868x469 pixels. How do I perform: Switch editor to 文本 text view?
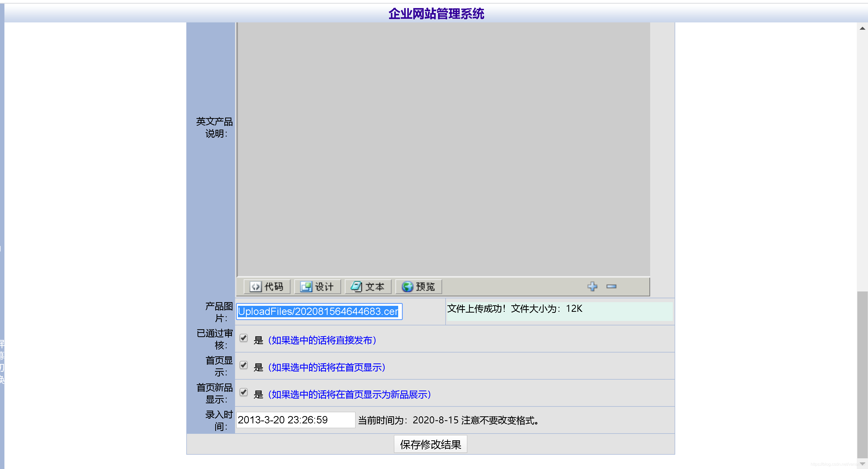pyautogui.click(x=368, y=287)
